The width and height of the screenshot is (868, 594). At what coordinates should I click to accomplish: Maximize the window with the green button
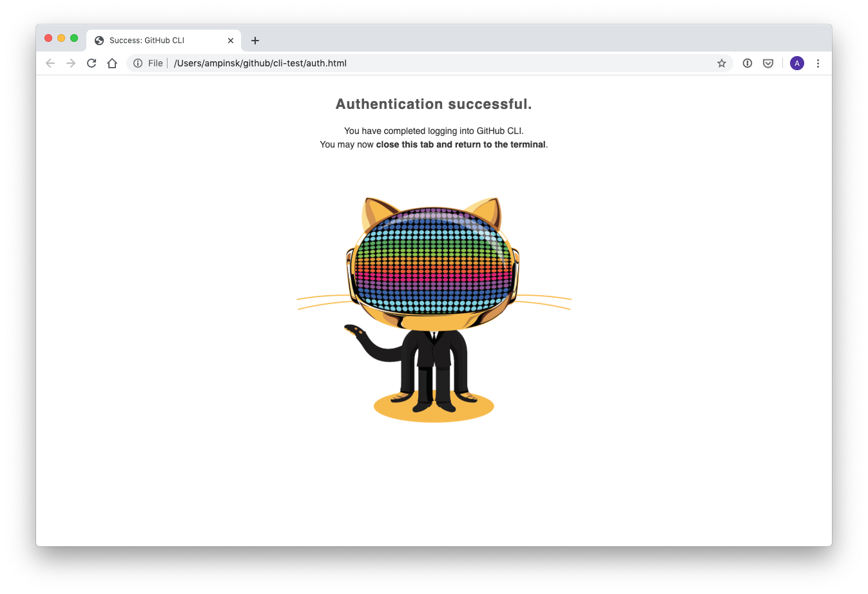click(x=74, y=38)
